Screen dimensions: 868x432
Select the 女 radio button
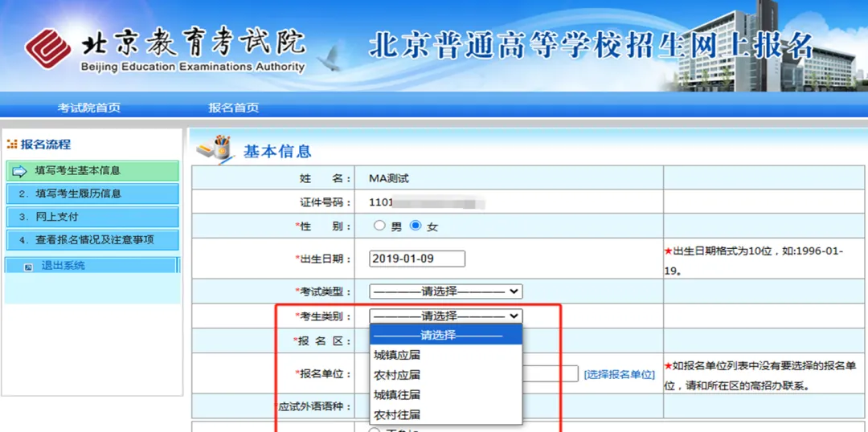point(416,226)
